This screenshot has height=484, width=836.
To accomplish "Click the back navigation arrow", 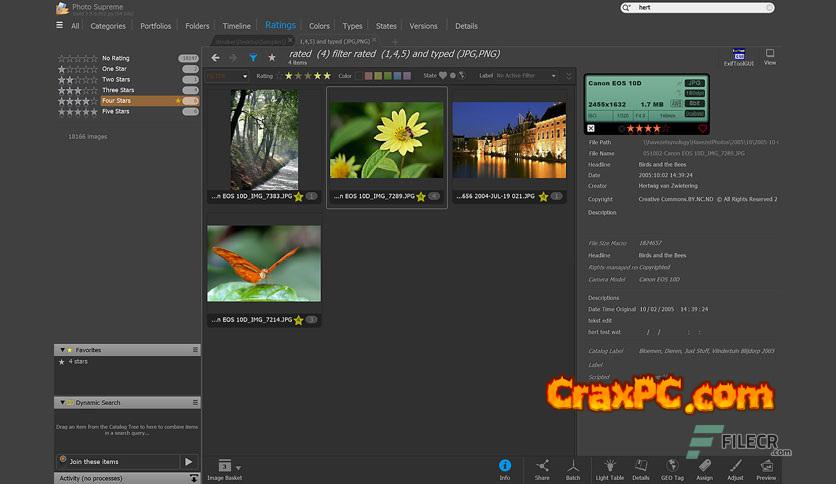I will tap(215, 58).
